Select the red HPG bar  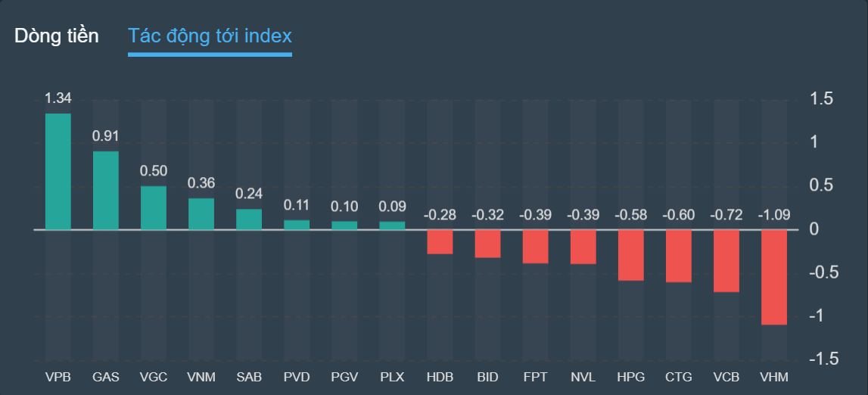coord(631,254)
